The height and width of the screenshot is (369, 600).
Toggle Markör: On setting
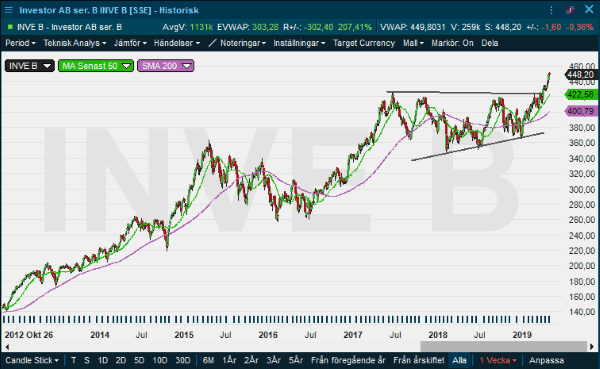(452, 43)
